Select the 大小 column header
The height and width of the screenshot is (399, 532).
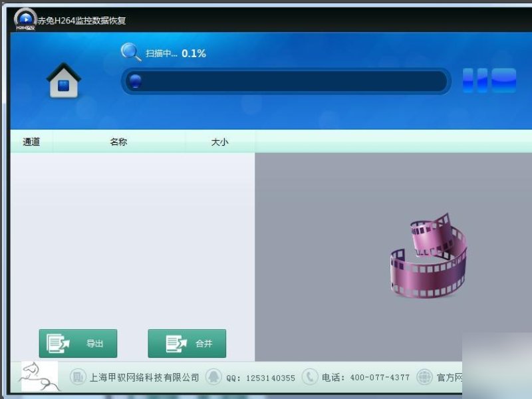[220, 141]
